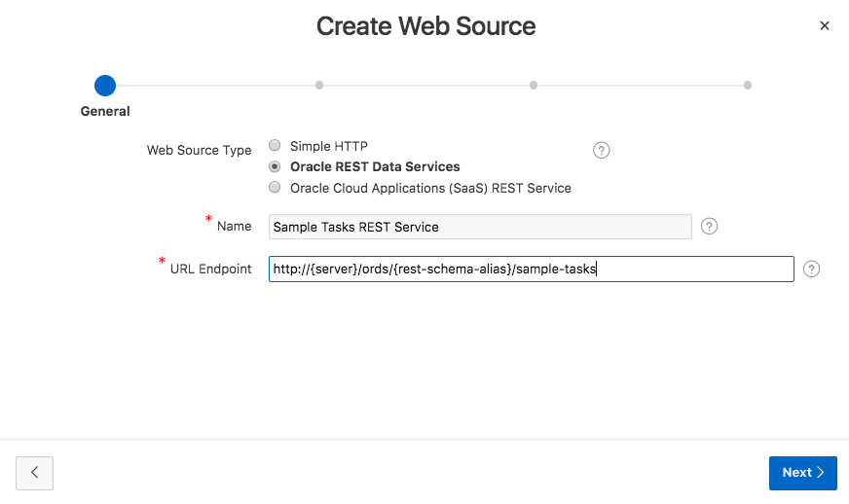Click the Simple HTTP label text

tap(329, 146)
